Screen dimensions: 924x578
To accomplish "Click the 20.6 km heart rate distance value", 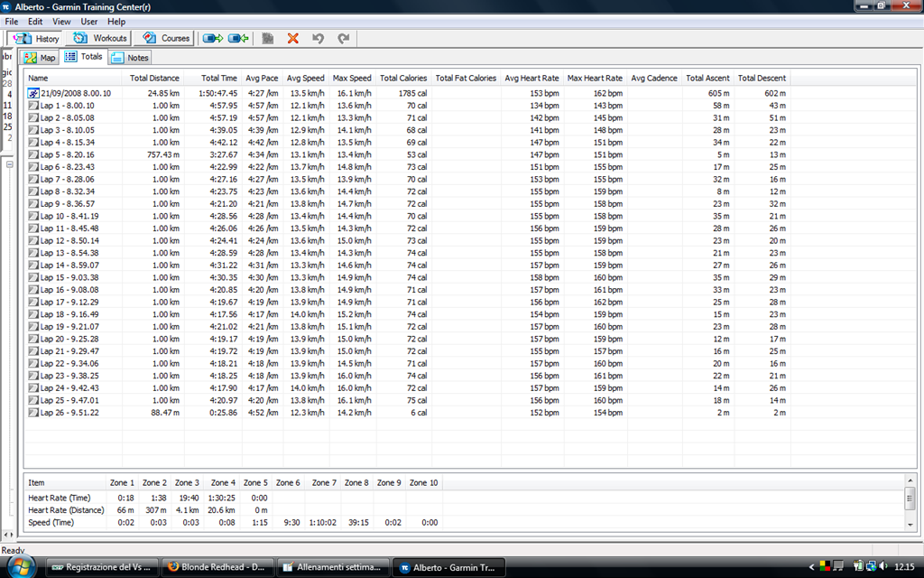I will tap(222, 510).
